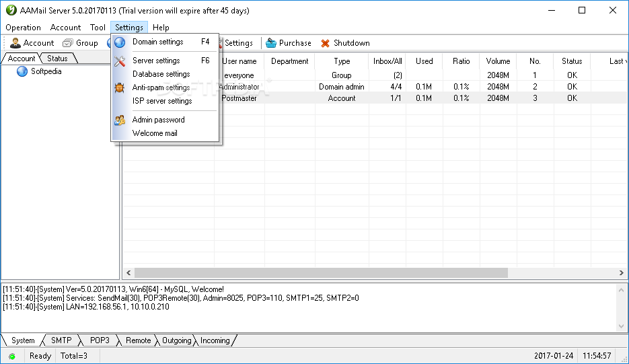Choose Database settings menu entry
Screen dimensions: 629x364
click(x=165, y=74)
